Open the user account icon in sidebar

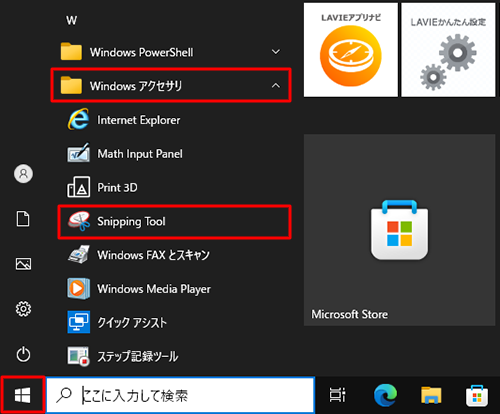[23, 174]
